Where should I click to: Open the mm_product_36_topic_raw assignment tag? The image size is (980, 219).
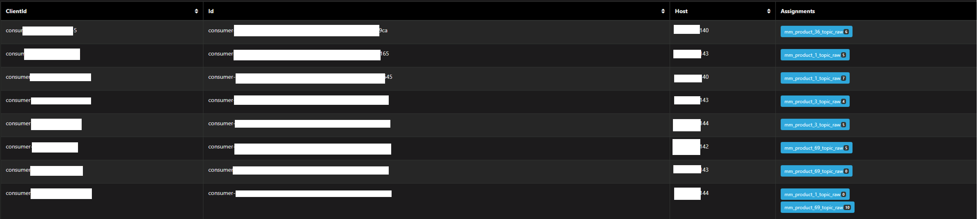(816, 32)
